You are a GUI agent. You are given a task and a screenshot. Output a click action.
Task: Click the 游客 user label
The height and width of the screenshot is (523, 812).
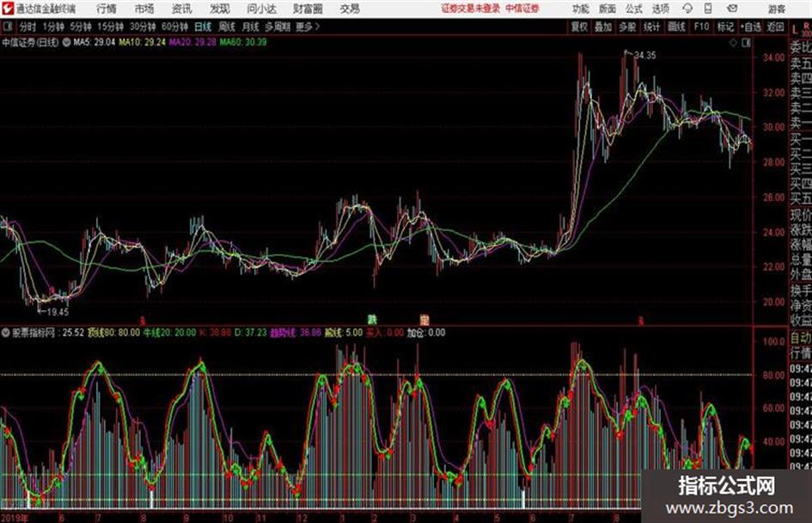coord(776,9)
